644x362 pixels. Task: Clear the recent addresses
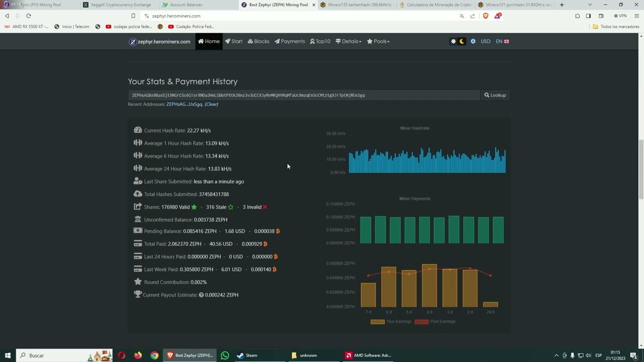pos(211,104)
